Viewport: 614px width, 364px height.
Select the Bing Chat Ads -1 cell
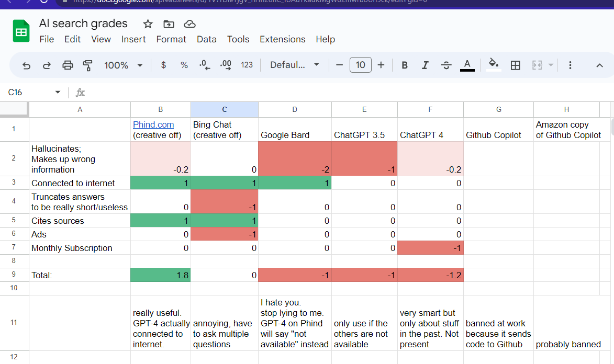tap(225, 234)
